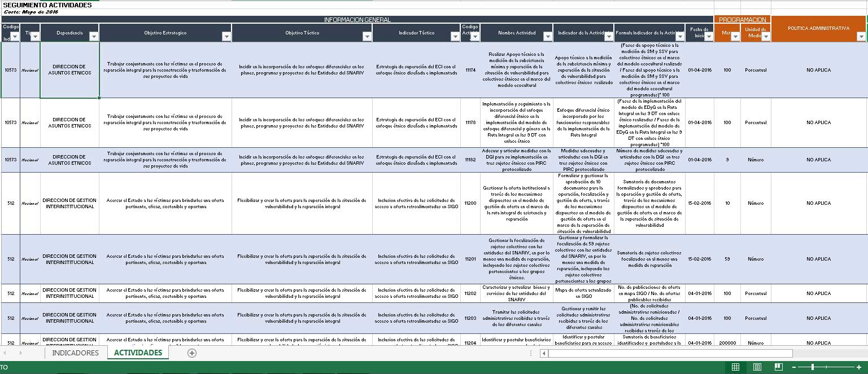Switch to Page Layout view
Viewport: 868px width, 374px height.
point(757,367)
